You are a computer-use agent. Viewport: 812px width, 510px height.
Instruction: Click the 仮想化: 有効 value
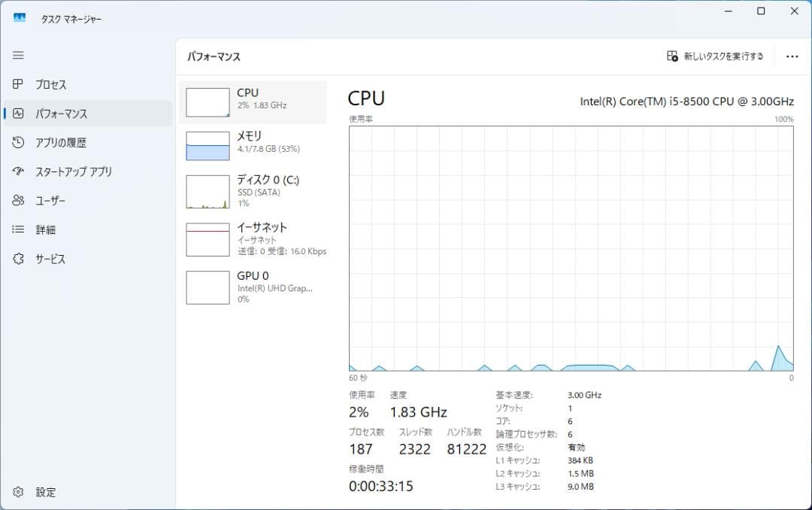576,447
